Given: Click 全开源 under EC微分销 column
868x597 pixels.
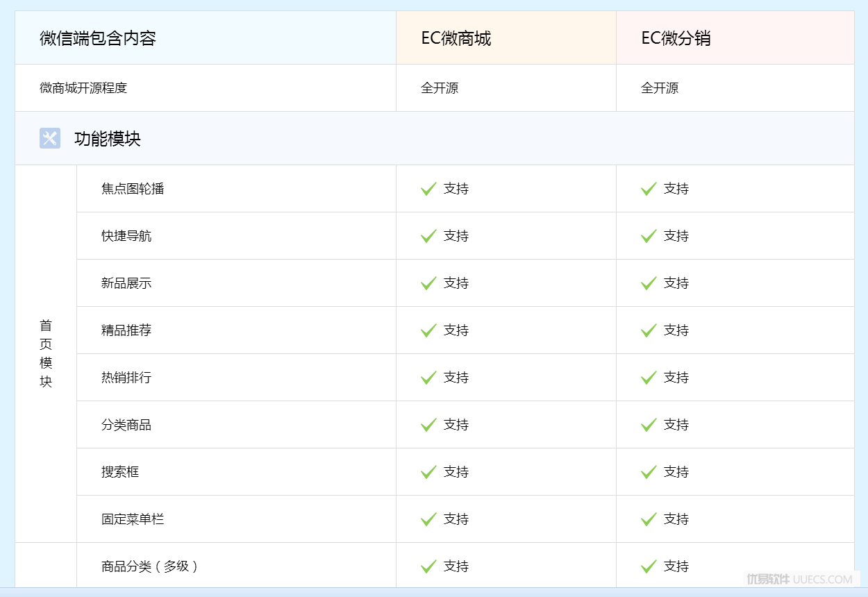Looking at the screenshot, I should tap(660, 88).
